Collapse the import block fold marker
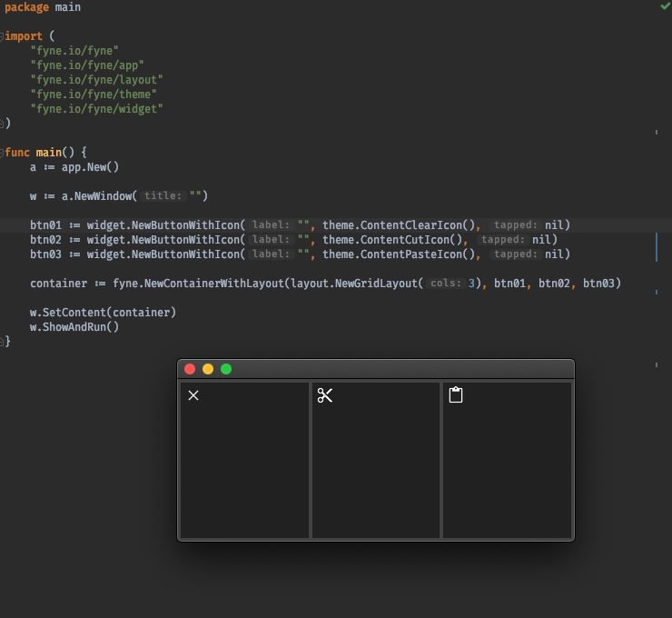This screenshot has height=618, width=672. coord(2,36)
